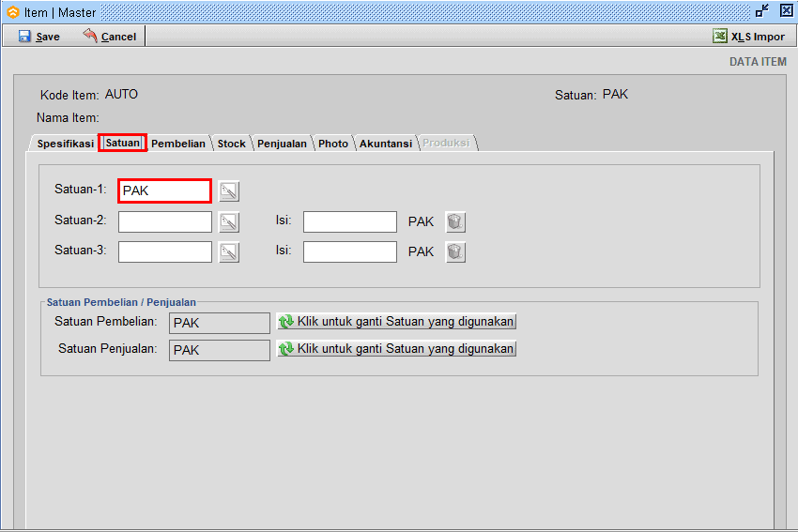This screenshot has width=798, height=532.
Task: Open the Penjualan tab
Action: coord(282,144)
